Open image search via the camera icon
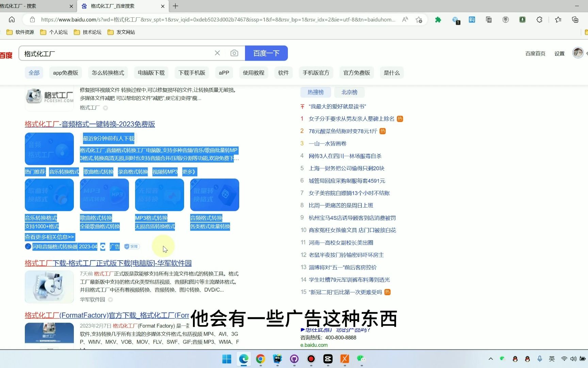 point(234,53)
